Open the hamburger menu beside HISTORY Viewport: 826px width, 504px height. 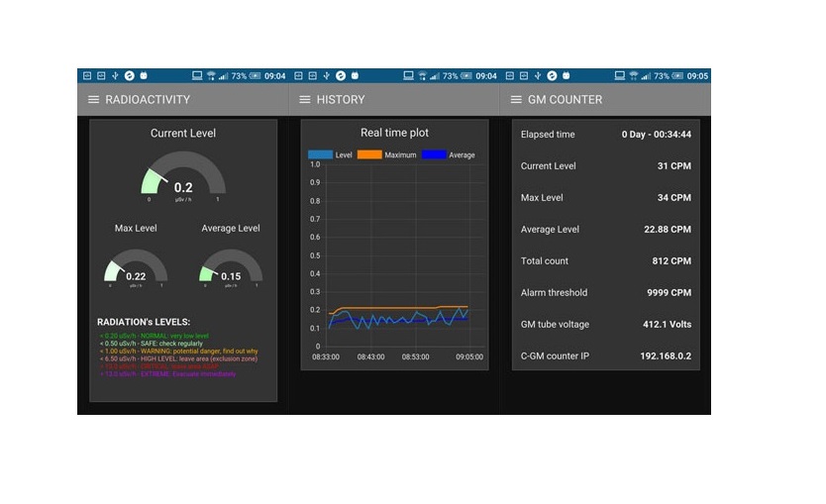tap(304, 100)
